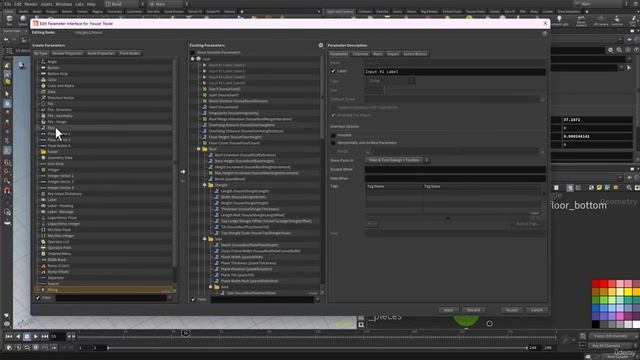Open the Existing Parameters gear menu
Screen dimensions: 640x360
pyautogui.click(x=321, y=45)
